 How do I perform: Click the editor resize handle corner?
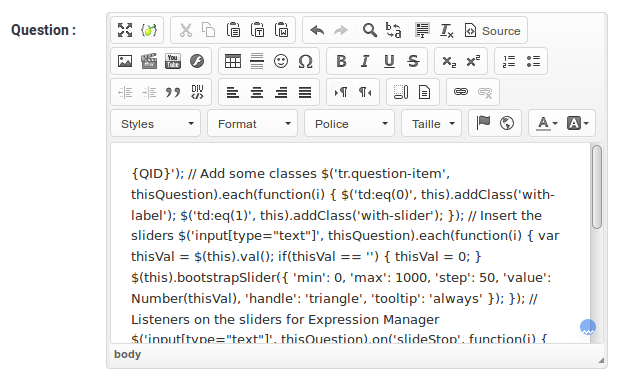[x=601, y=360]
